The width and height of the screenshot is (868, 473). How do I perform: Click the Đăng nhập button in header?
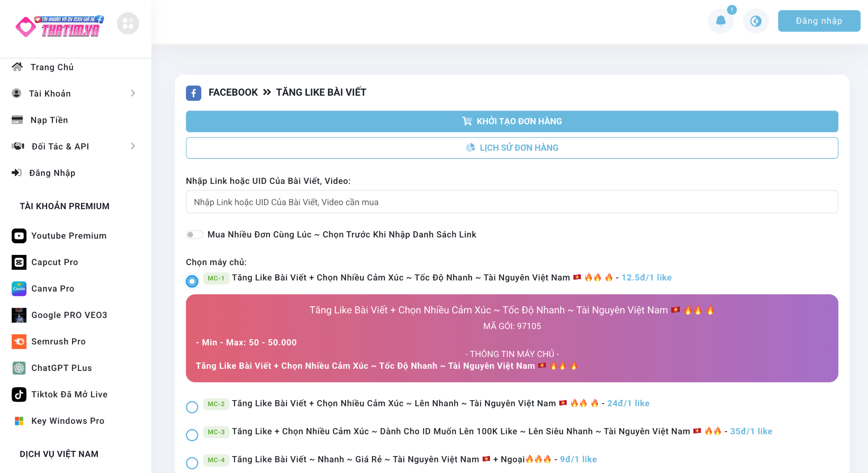point(819,21)
